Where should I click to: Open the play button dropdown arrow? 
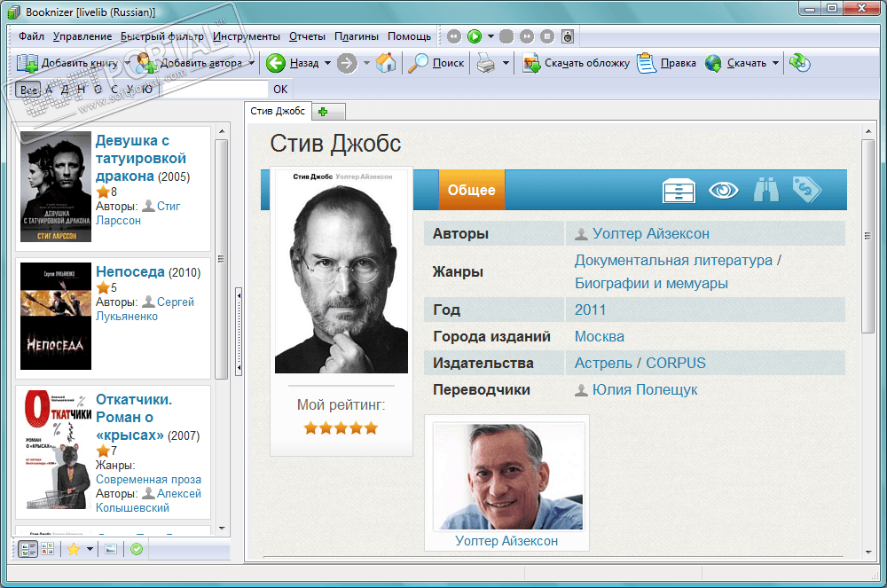[x=491, y=36]
